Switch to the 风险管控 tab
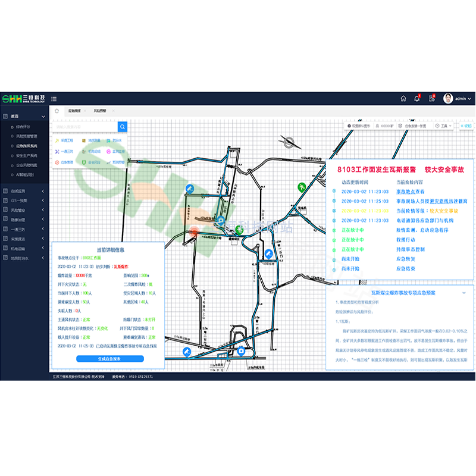This screenshot has height=476, width=476. (100, 111)
